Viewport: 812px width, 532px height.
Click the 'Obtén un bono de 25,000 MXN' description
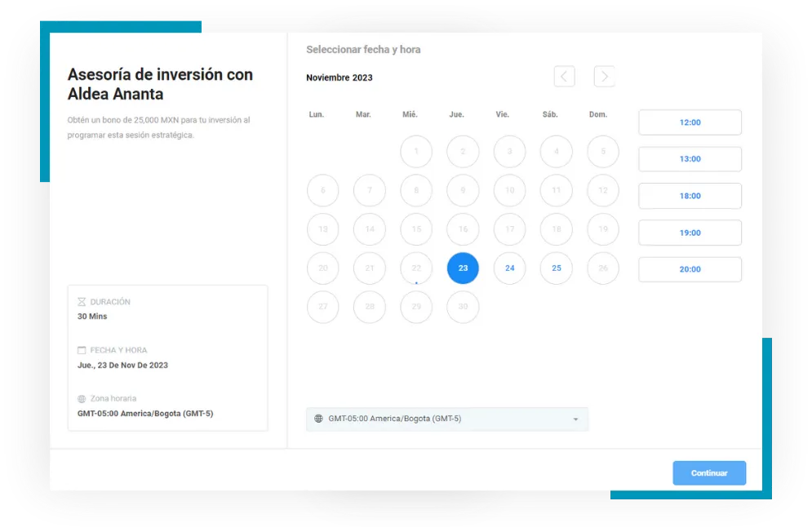click(x=158, y=127)
